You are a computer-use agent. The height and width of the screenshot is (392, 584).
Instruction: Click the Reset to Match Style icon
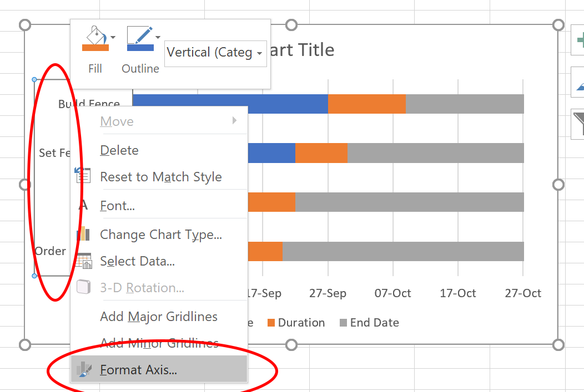[x=83, y=175]
